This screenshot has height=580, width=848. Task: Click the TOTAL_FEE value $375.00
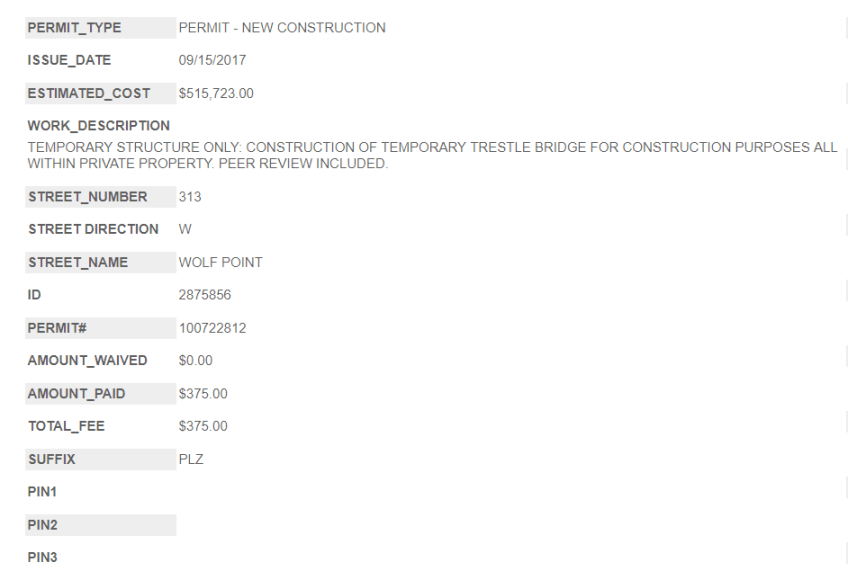coord(203,427)
